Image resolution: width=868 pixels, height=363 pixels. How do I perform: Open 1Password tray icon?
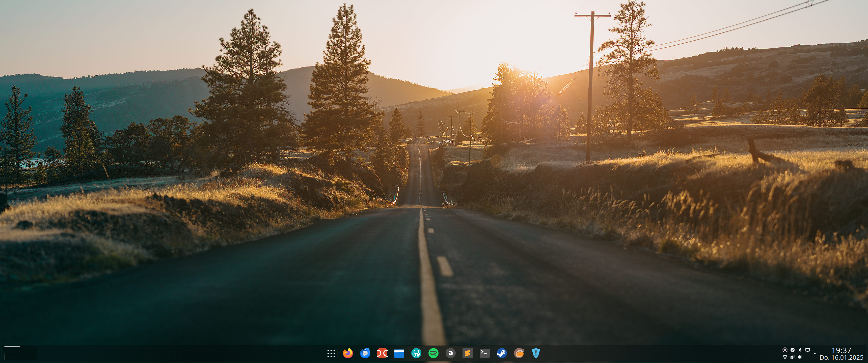tap(785, 350)
